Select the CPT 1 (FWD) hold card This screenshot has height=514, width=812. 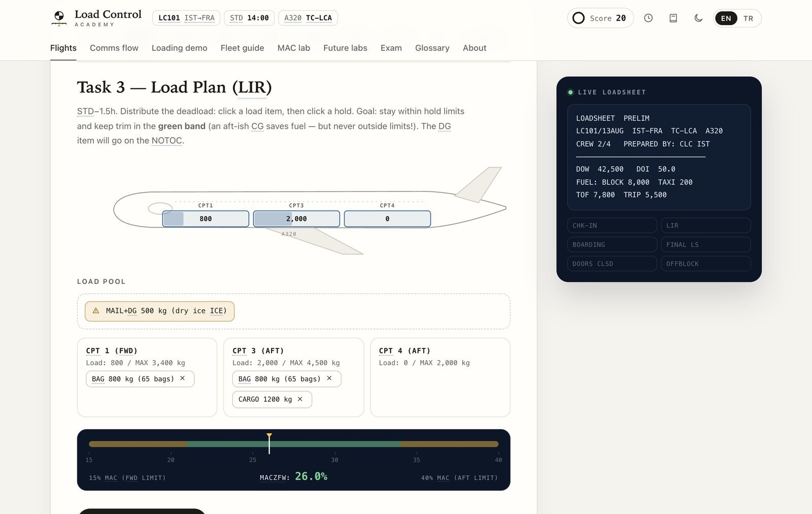point(147,377)
